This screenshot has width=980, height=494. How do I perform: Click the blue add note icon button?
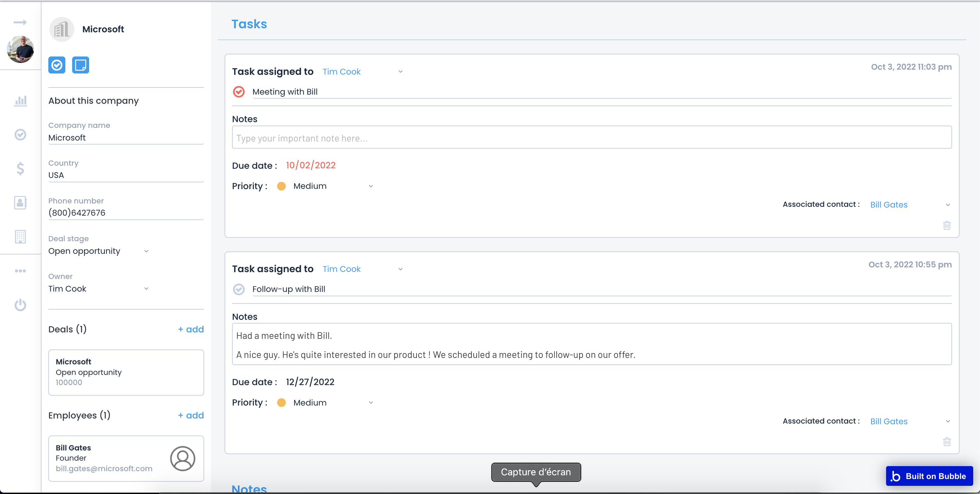(80, 65)
